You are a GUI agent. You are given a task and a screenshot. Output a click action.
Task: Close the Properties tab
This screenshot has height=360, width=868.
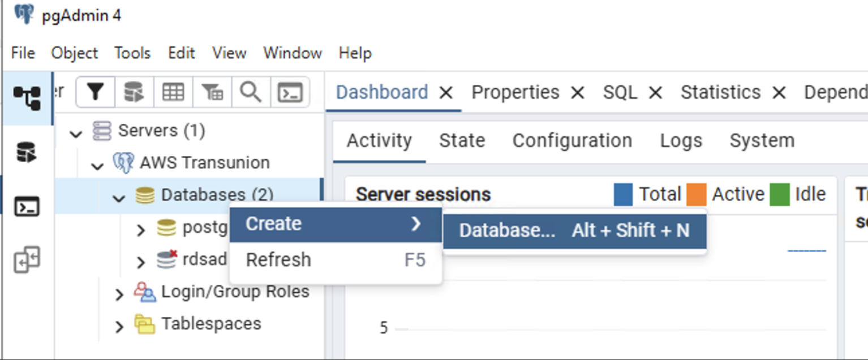point(577,93)
